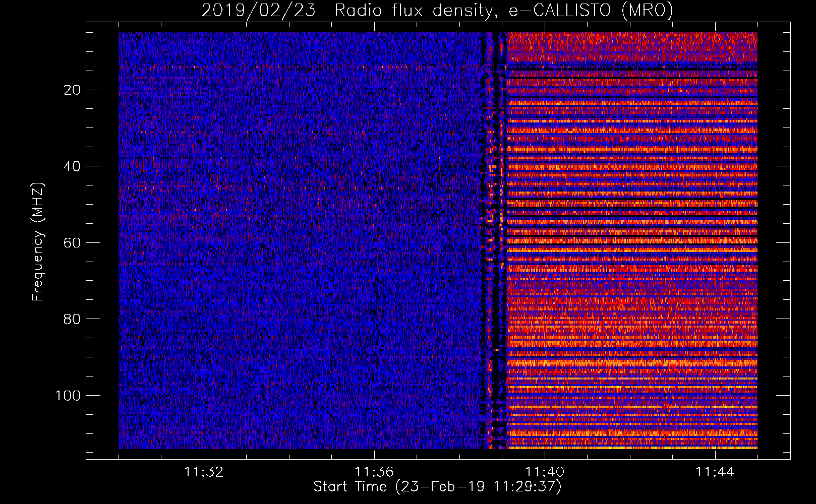The height and width of the screenshot is (504, 816).
Task: Click the 100 MHz frequency tick label
Action: point(69,396)
